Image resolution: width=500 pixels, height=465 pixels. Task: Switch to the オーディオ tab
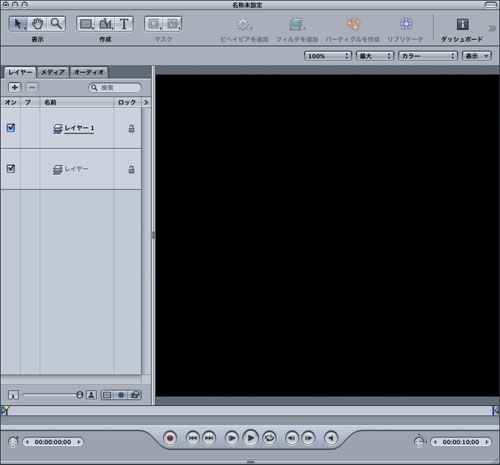pyautogui.click(x=89, y=72)
